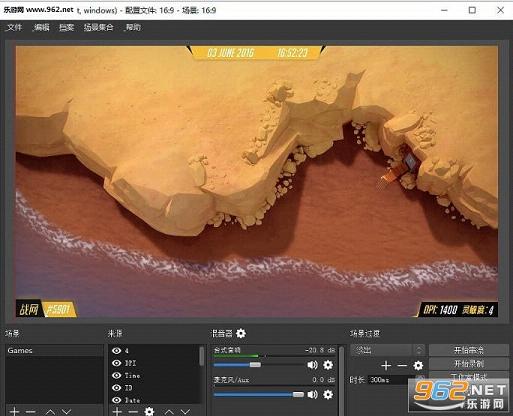This screenshot has width=513, height=416.
Task: Remove selected source with minus icon
Action: point(133,412)
